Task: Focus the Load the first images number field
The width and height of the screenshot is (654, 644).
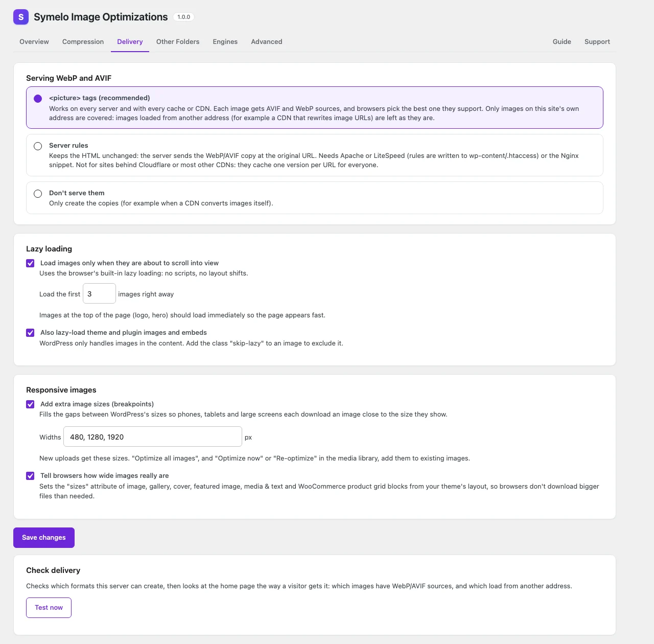Action: [x=99, y=294]
